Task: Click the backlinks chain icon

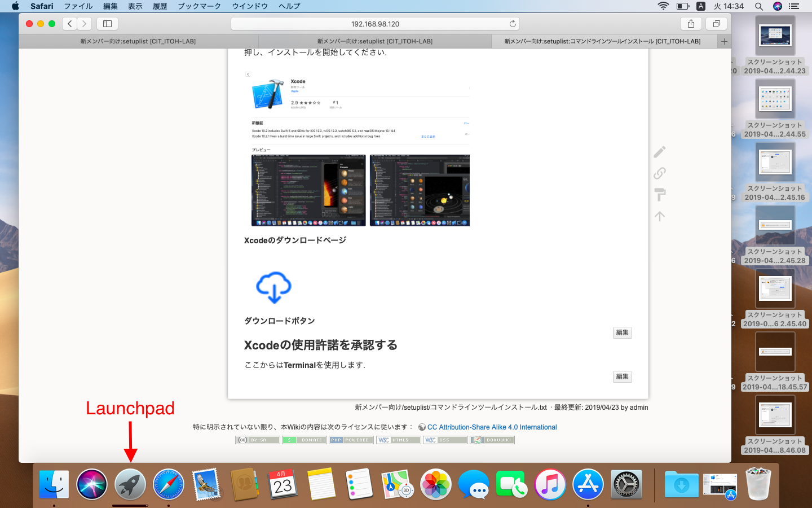Action: pyautogui.click(x=660, y=173)
